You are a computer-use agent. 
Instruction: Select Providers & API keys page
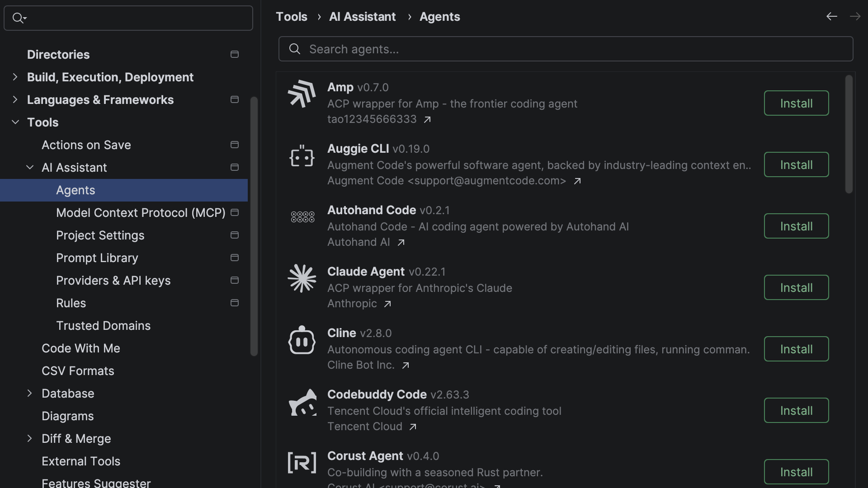click(x=113, y=281)
